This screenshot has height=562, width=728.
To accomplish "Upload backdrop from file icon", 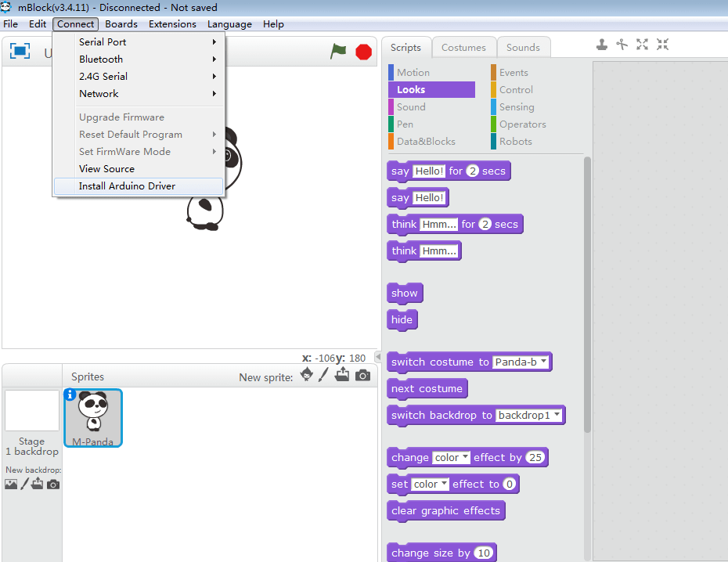I will pos(38,484).
